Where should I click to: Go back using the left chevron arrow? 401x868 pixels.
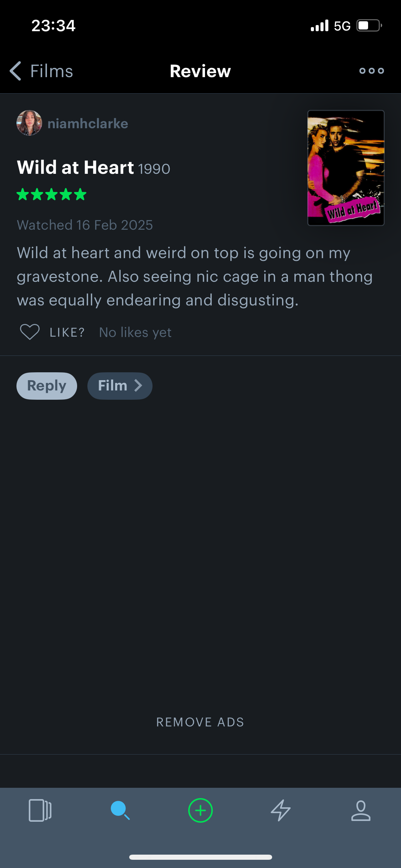[x=15, y=71]
